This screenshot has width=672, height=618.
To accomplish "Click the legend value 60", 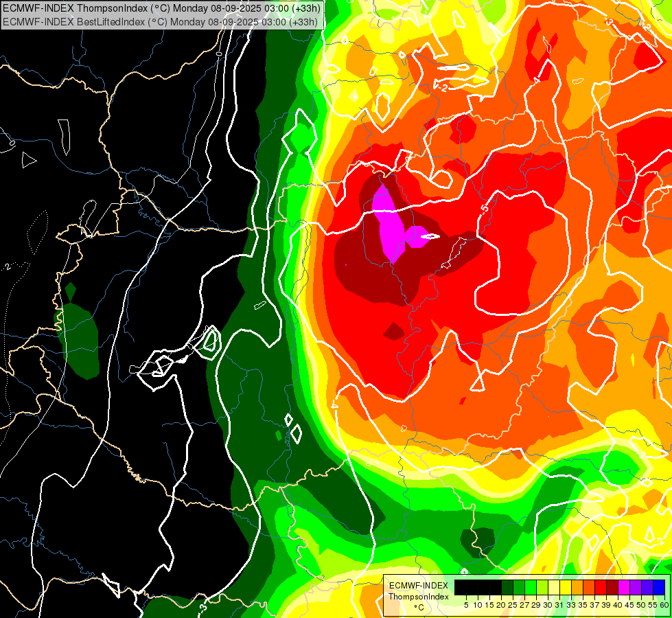I will coord(664,605).
